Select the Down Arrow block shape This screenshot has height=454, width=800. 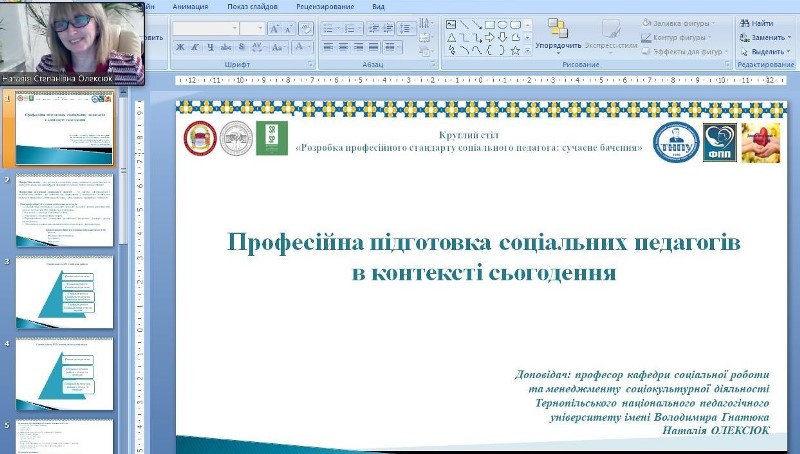(503, 37)
